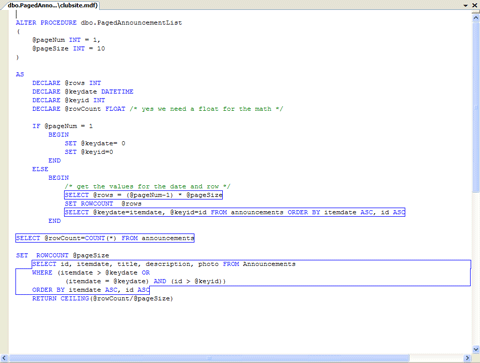Click the vertical scrollbar thumb
This screenshot has height=363, width=480.
(476, 107)
